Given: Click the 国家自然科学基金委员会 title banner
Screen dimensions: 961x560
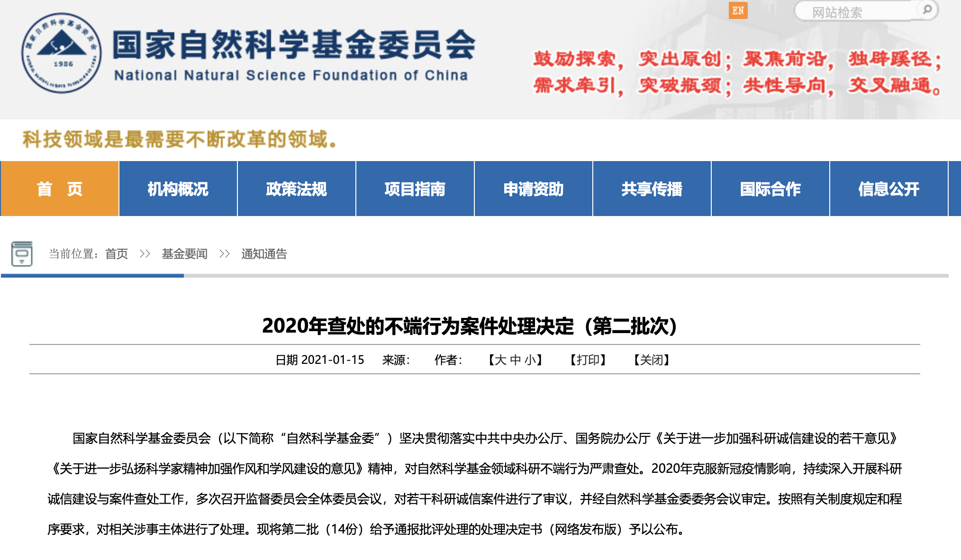Looking at the screenshot, I should click(294, 45).
